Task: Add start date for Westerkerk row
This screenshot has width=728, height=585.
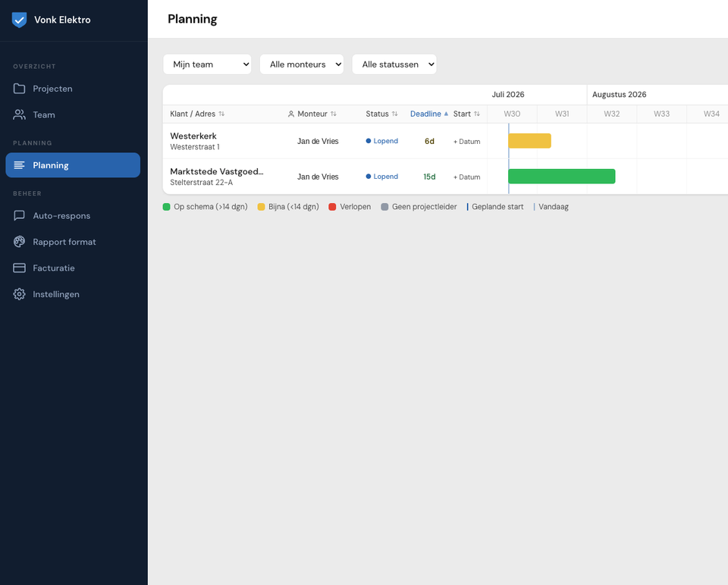Action: 466,142
